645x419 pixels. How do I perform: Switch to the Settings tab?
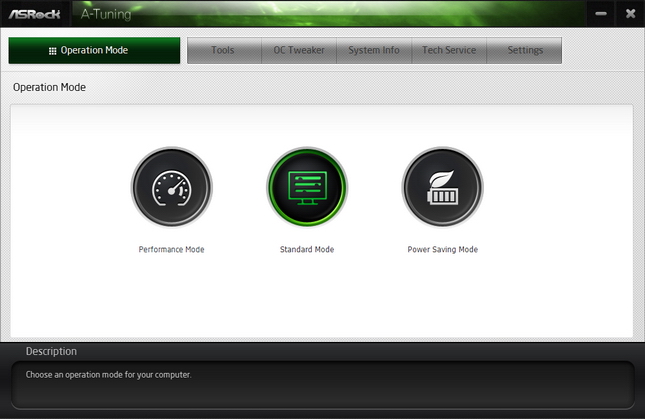tap(525, 51)
